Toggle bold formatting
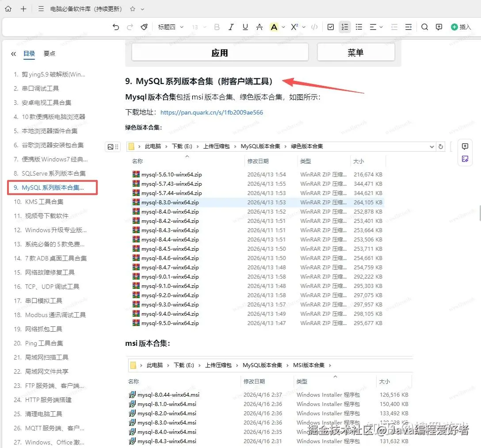The height and width of the screenshot is (448, 481). 217,27
